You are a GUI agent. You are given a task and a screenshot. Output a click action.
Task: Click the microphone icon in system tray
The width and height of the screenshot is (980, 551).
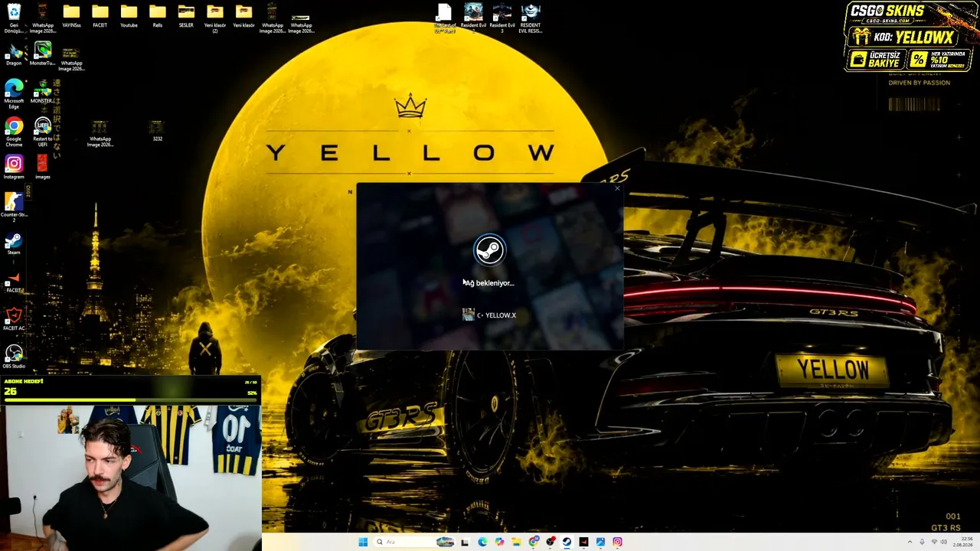(922, 542)
